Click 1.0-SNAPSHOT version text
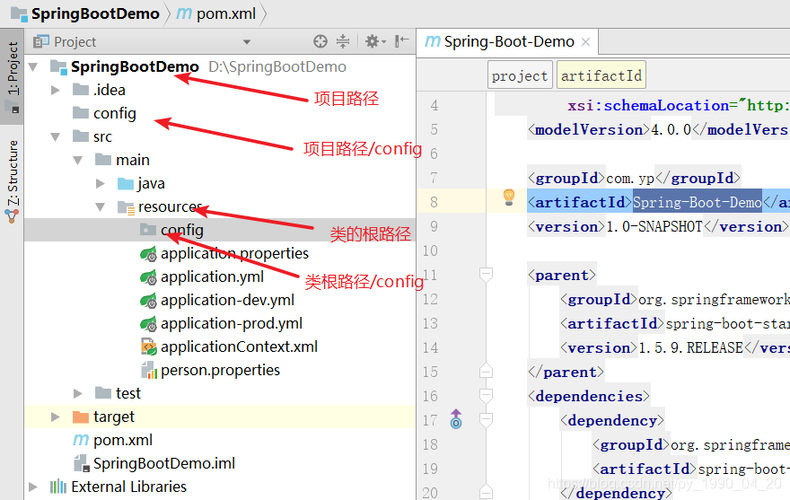This screenshot has width=790, height=500. (654, 227)
